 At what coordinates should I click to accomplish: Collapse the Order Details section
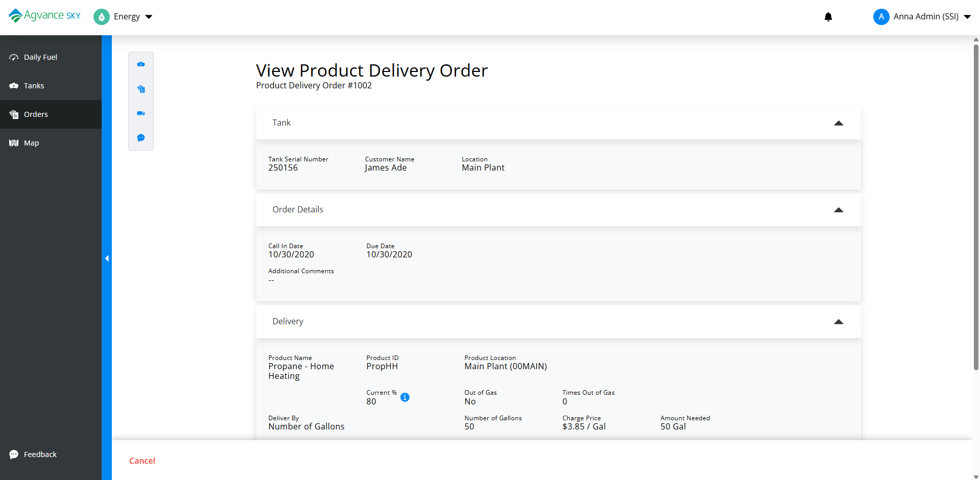click(x=839, y=210)
